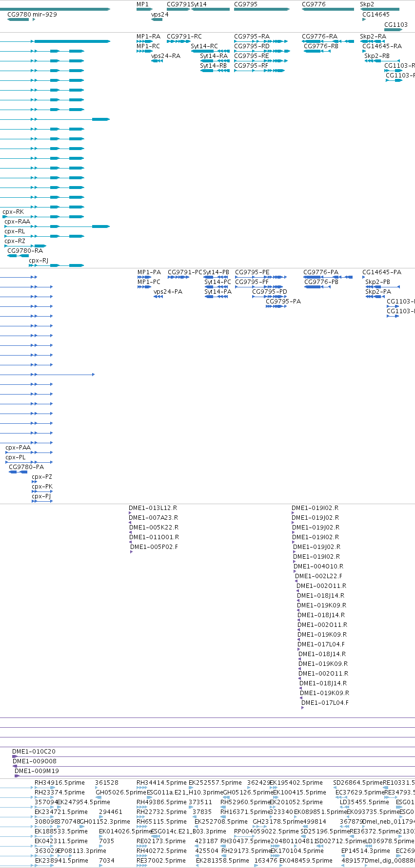415x868 pixels.
Task: Click transcript vps24-RA
Action: [x=166, y=56]
